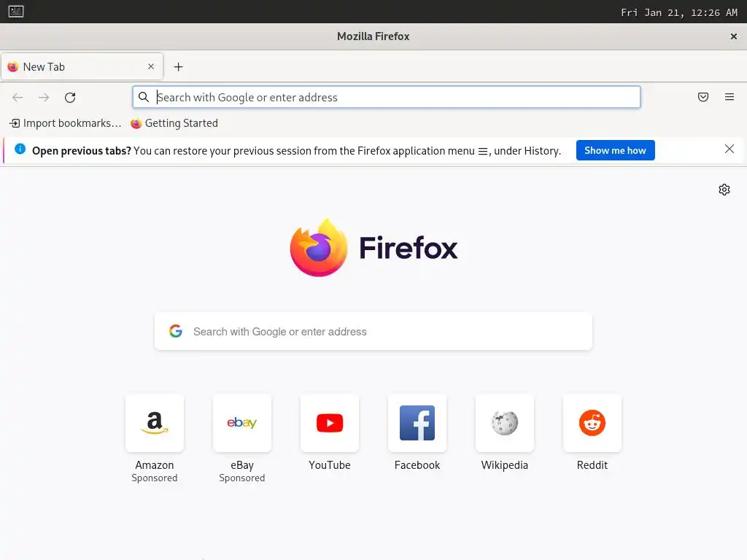
Task: Open the YouTube shortcut tile
Action: pos(330,423)
